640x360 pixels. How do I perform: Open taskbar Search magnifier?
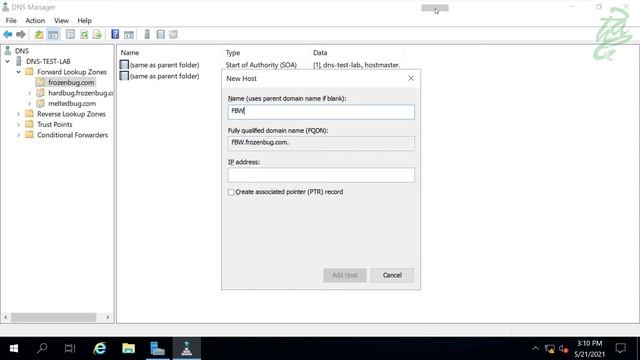[x=42, y=348]
